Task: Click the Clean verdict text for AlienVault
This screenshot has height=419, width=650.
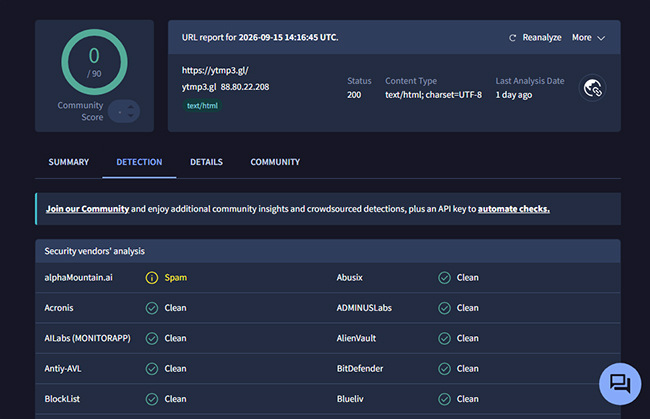Action: [468, 338]
